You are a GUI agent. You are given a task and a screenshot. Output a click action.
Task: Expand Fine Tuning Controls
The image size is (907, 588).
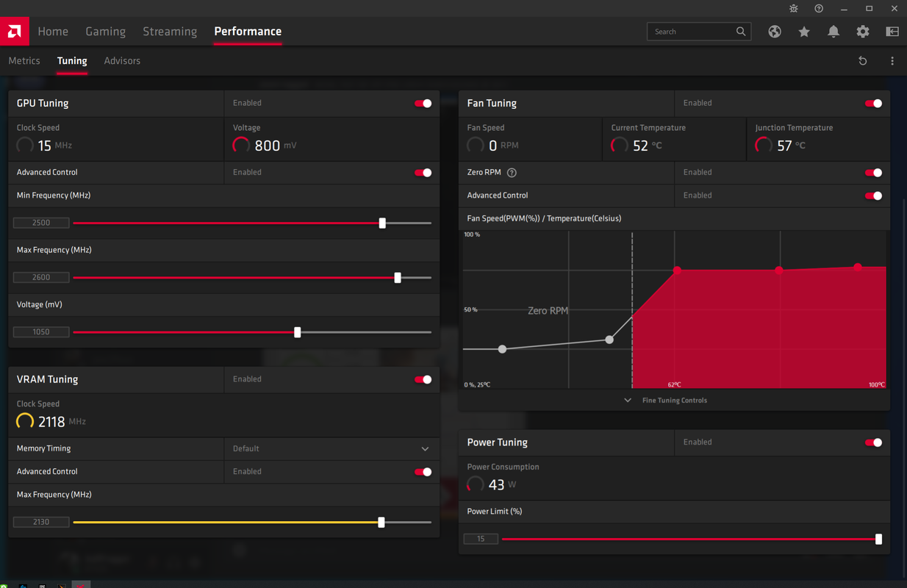coord(666,401)
